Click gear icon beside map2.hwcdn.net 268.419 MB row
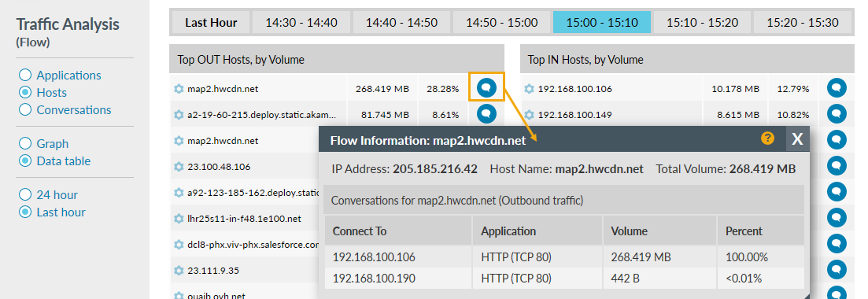This screenshot has width=868, height=299. tap(179, 89)
